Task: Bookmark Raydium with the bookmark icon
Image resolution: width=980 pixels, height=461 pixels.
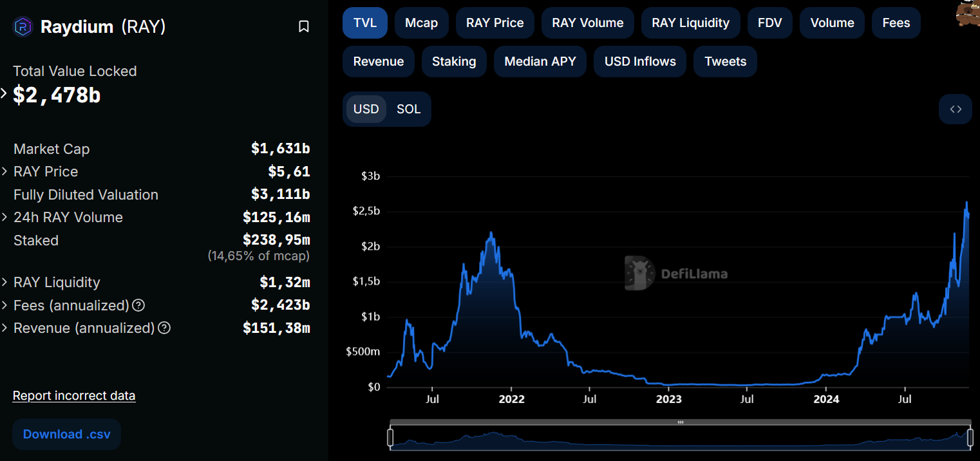Action: [303, 26]
